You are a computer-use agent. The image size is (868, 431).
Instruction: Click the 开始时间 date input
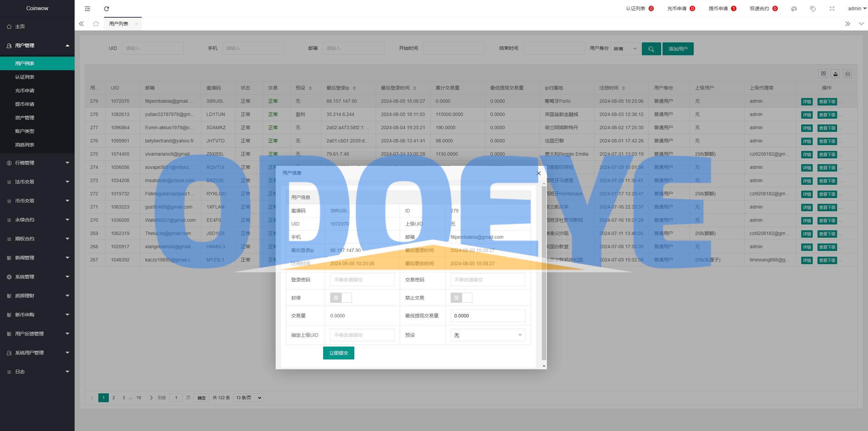pos(454,48)
